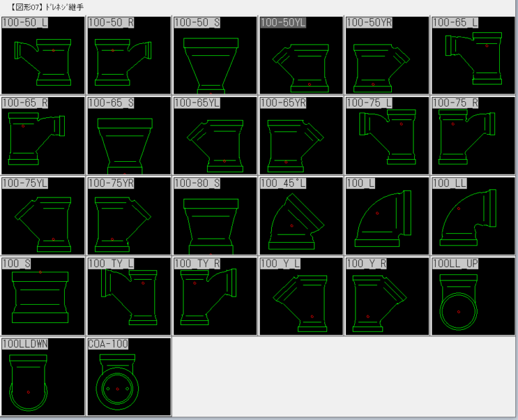Pick the 100-75YR Y-branch thumbnail
The image size is (518, 420).
pos(129,216)
